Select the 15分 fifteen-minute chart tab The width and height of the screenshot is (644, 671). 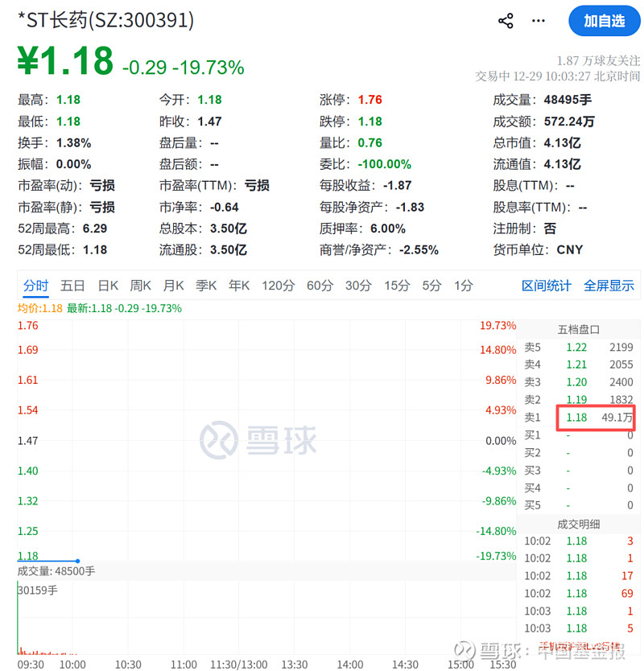tap(395, 285)
